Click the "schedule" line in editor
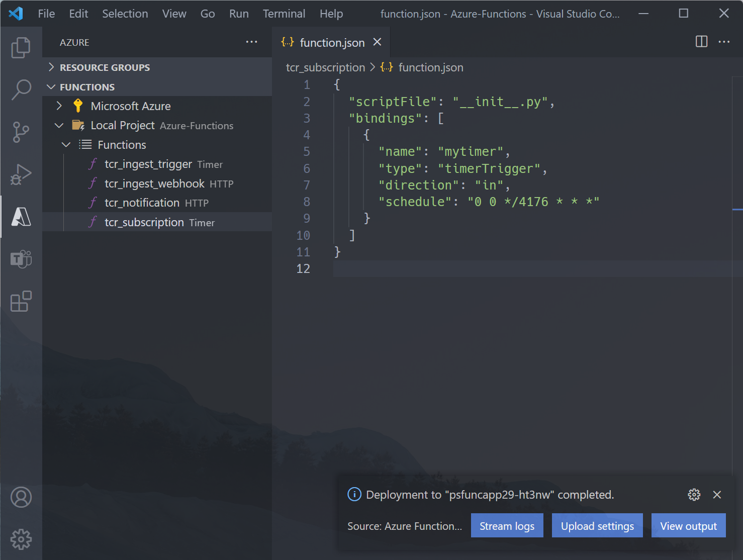Image resolution: width=743 pixels, height=560 pixels. point(489,202)
